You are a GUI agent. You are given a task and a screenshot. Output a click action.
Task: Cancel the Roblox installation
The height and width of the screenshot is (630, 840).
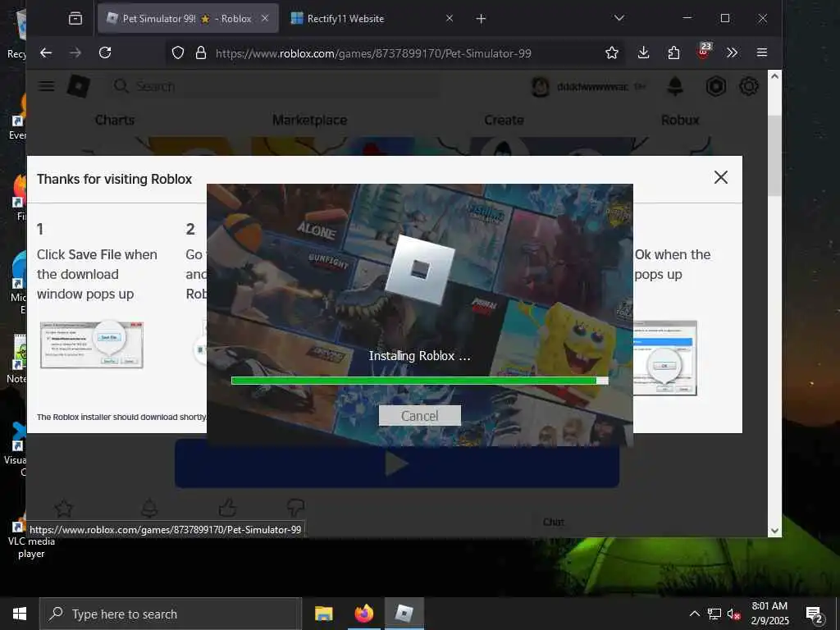419,416
